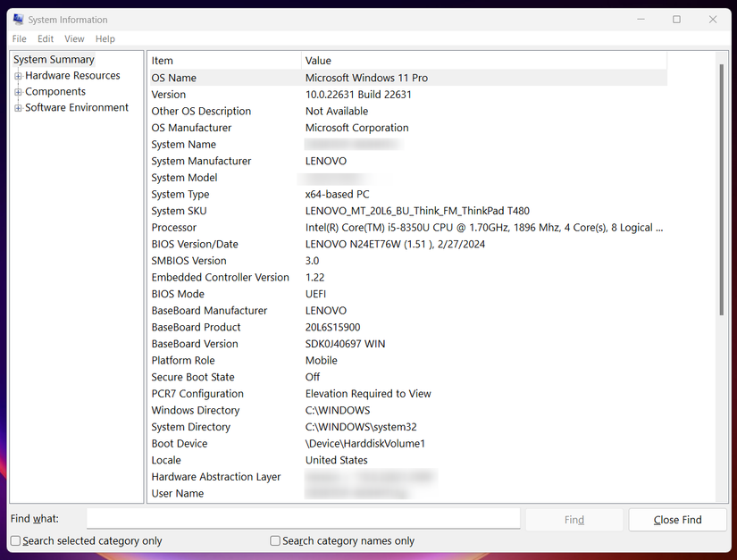Click the Find button
This screenshot has height=560, width=737.
click(574, 519)
